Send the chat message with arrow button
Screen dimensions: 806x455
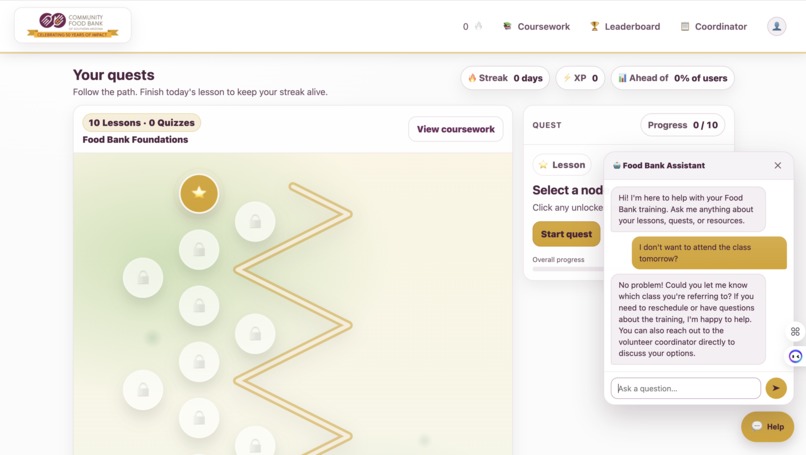[776, 388]
